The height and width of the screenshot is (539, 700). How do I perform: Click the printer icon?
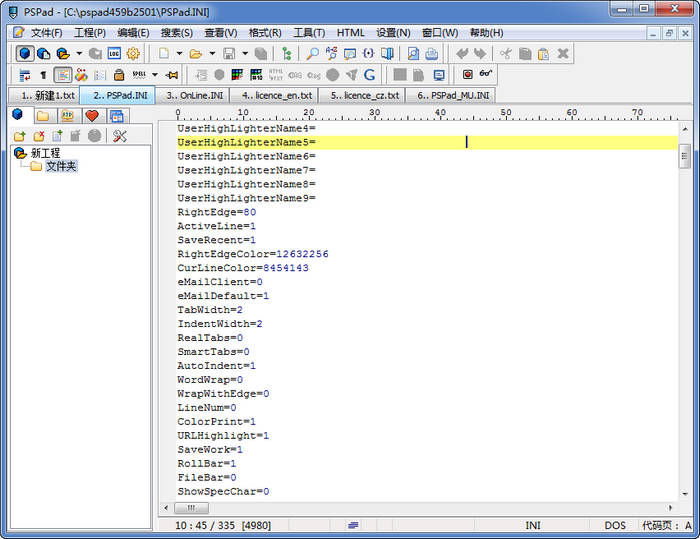tap(431, 54)
